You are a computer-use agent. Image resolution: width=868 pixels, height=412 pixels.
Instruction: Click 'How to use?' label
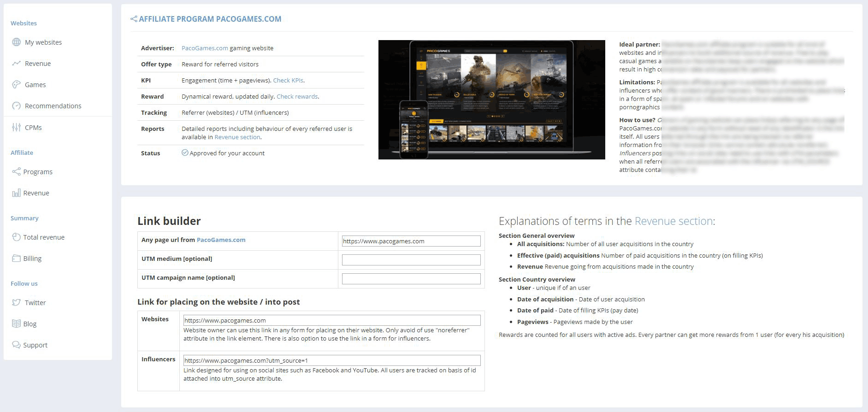coord(637,120)
